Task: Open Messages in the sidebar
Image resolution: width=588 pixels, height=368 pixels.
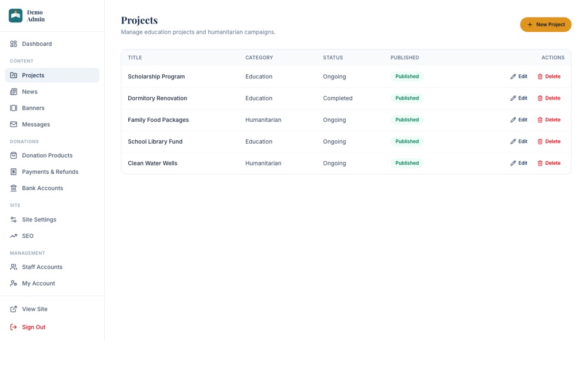Action: tap(52, 124)
